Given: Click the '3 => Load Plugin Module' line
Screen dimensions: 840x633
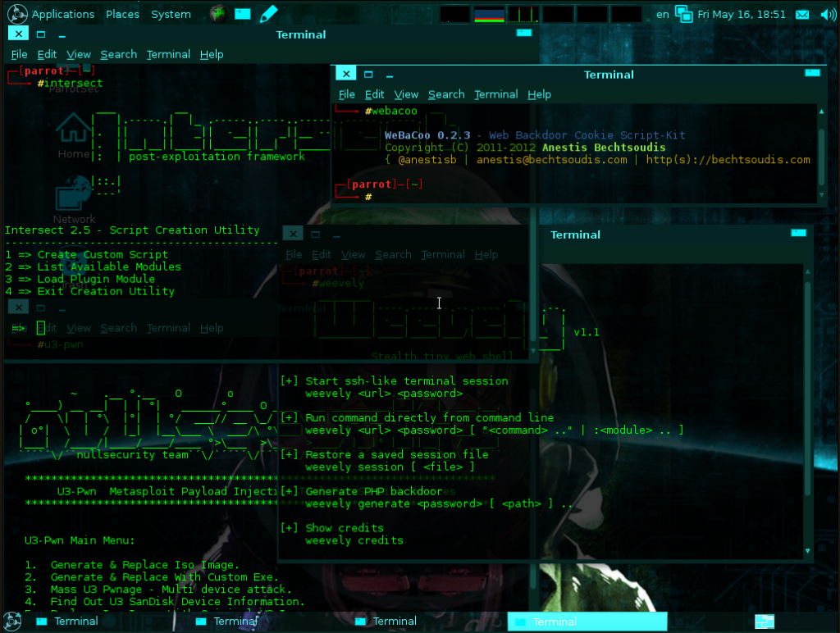Looking at the screenshot, I should pos(80,279).
